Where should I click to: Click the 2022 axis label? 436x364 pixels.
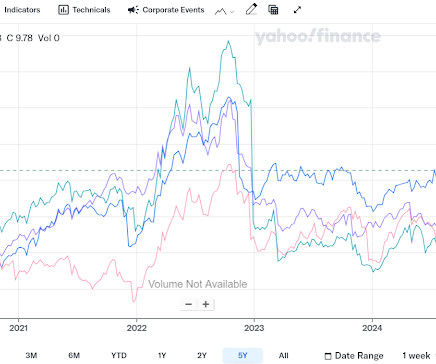(136, 328)
